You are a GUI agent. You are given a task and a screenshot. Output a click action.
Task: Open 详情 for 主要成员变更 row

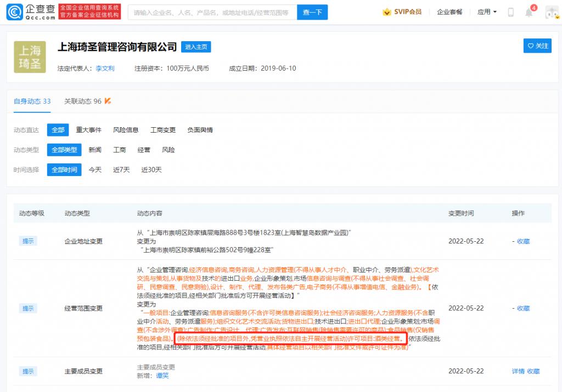pyautogui.click(x=518, y=371)
